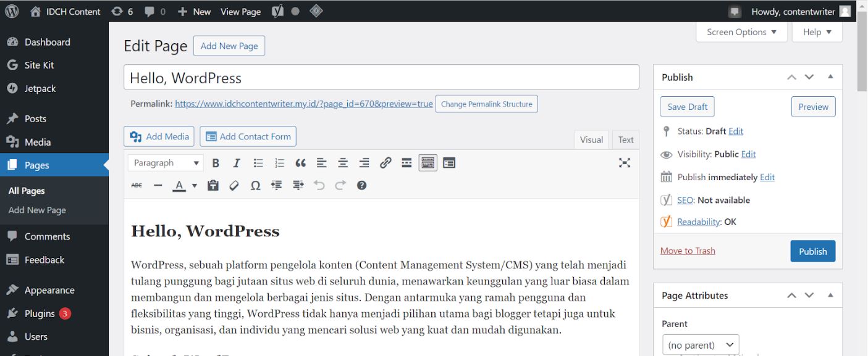Open the Parent page dropdown

point(700,345)
